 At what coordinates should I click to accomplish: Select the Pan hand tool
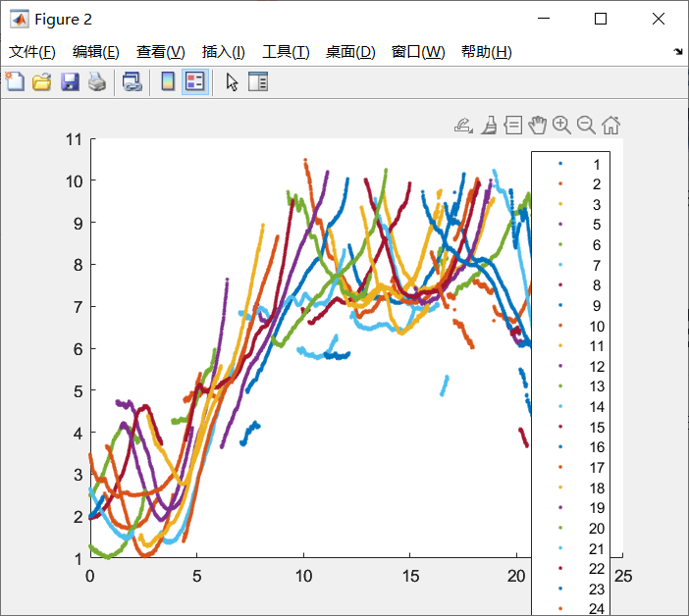[538, 126]
